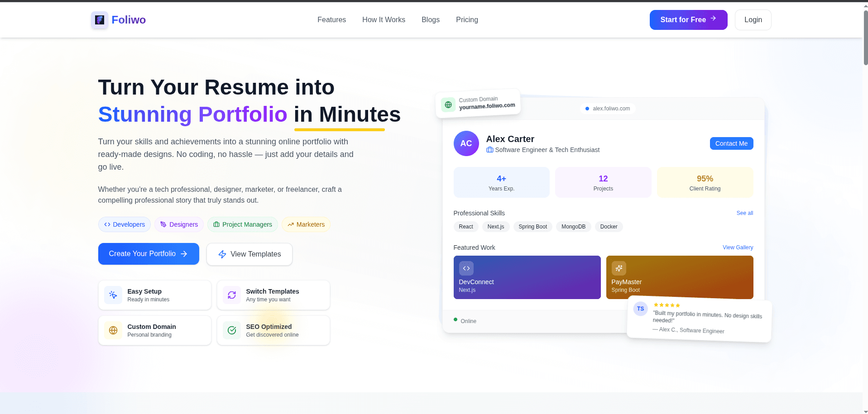Click the pen icon in Designers tag
This screenshot has height=414, width=868.
(x=163, y=224)
